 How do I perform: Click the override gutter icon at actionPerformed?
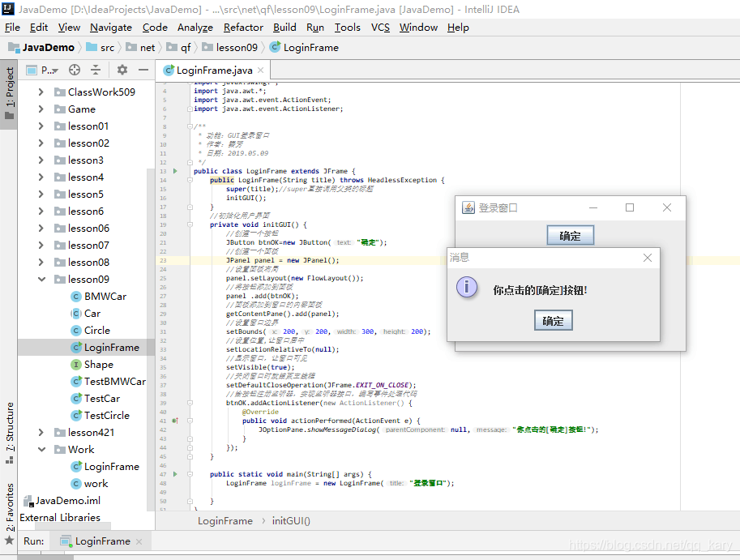[x=175, y=421]
